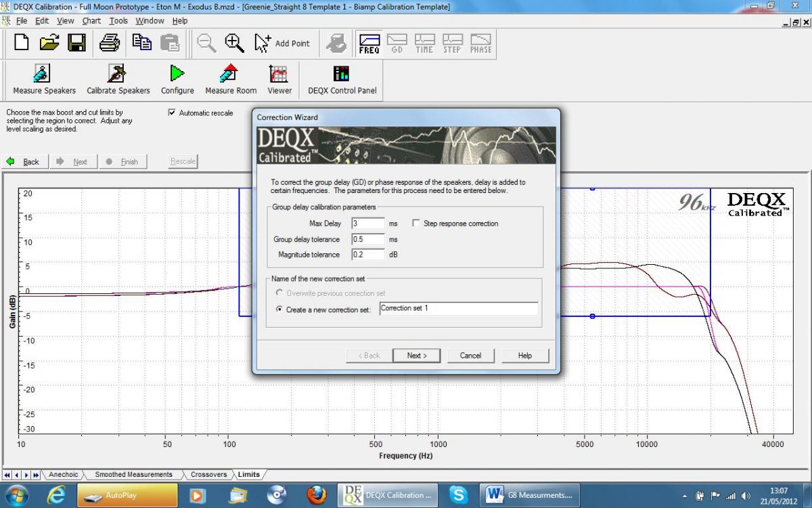Open Skype from taskbar

[459, 495]
